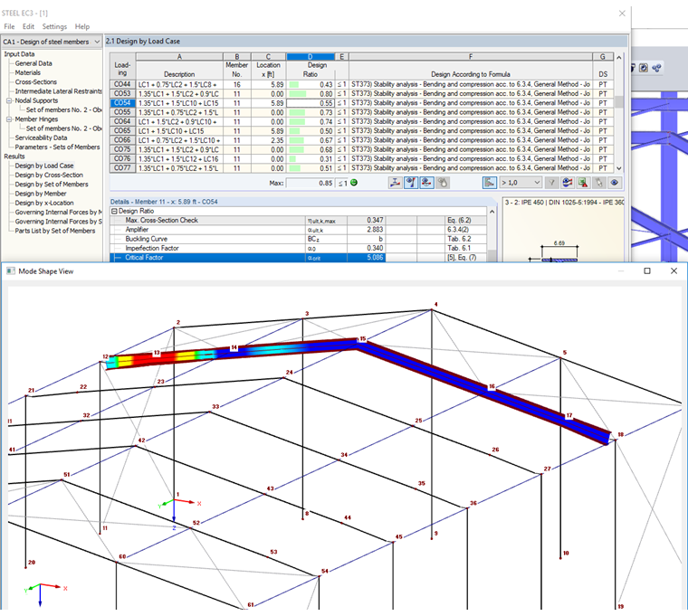This screenshot has width=688, height=616.
Task: Open Design by x-Location results
Action: [x=44, y=203]
